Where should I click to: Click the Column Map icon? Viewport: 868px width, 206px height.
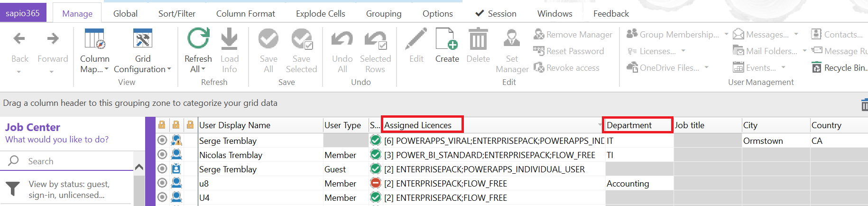pyautogui.click(x=94, y=39)
